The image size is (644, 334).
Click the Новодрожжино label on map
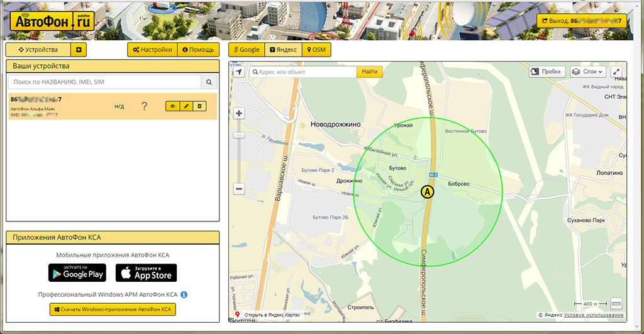pyautogui.click(x=335, y=124)
